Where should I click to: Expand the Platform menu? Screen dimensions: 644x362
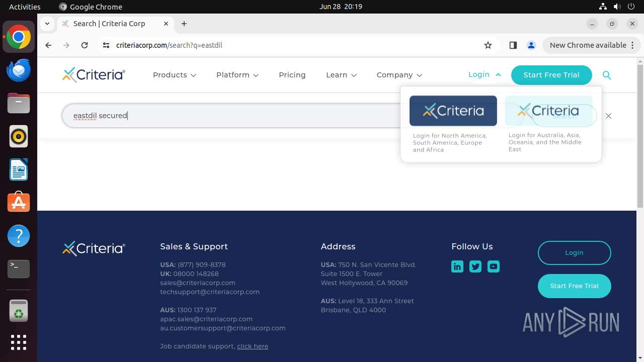click(x=237, y=75)
